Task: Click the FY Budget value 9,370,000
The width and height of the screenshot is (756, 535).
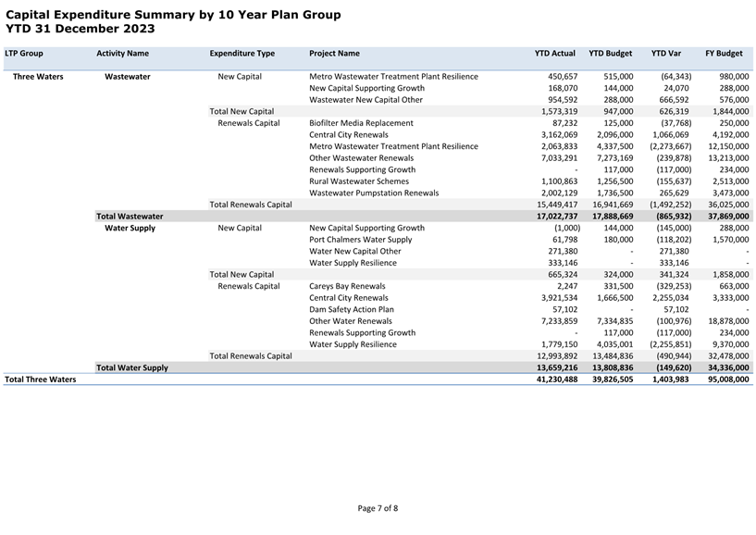Action: pyautogui.click(x=730, y=344)
